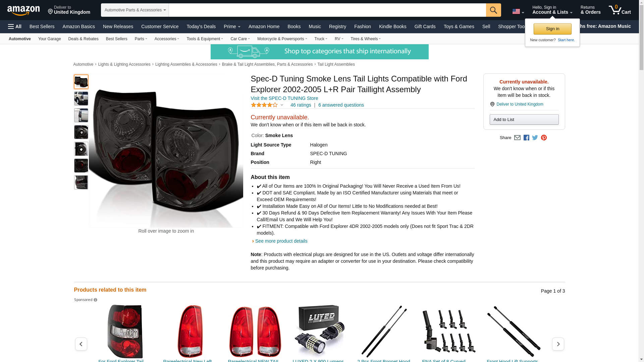Open the shopping cart icon
Image resolution: width=644 pixels, height=362 pixels.
click(x=620, y=10)
